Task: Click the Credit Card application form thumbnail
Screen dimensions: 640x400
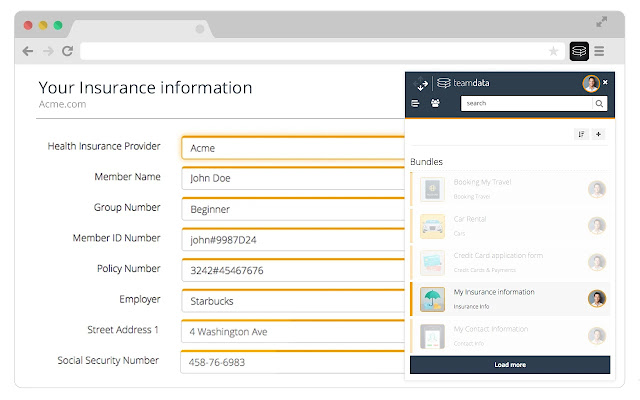Action: (432, 262)
